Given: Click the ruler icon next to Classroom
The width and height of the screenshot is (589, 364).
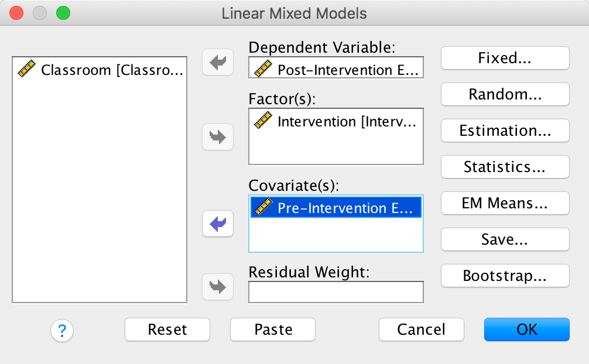Looking at the screenshot, I should coord(28,70).
